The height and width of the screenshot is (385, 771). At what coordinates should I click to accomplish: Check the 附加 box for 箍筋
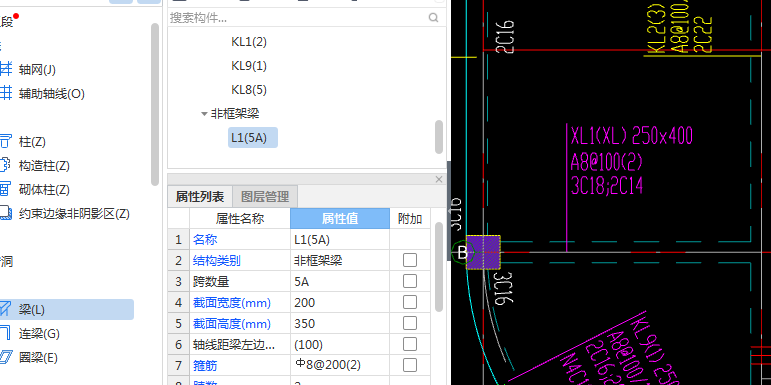point(410,365)
